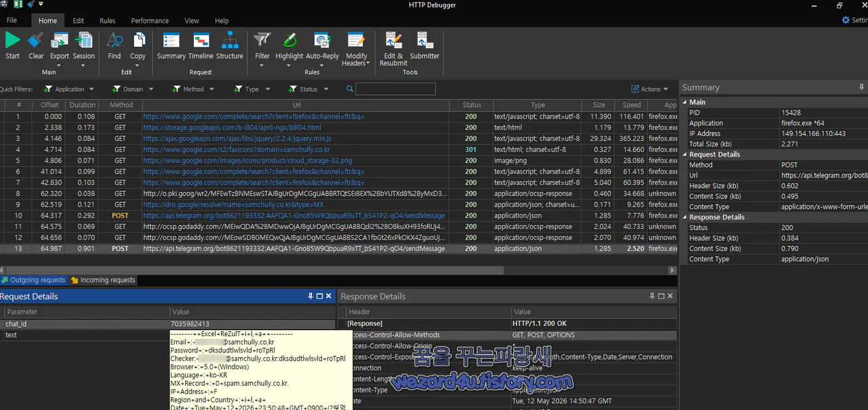Close the Response Details panel
The height and width of the screenshot is (410, 868).
point(670,296)
